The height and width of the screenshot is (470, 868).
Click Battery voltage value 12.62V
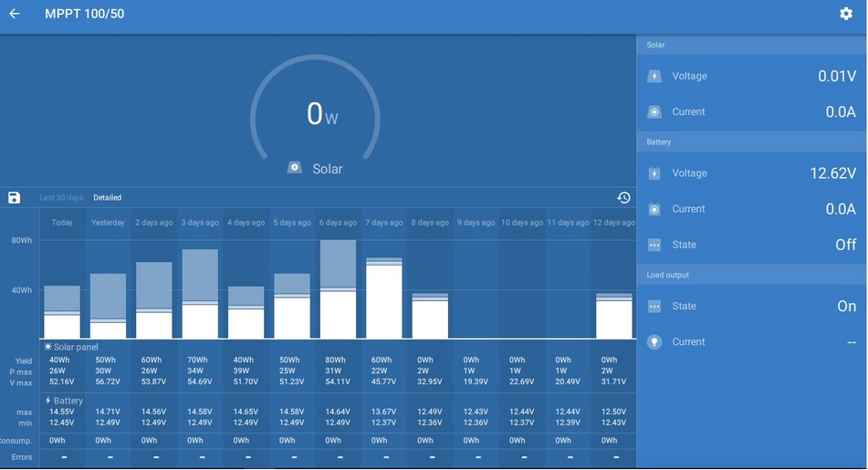click(x=833, y=173)
